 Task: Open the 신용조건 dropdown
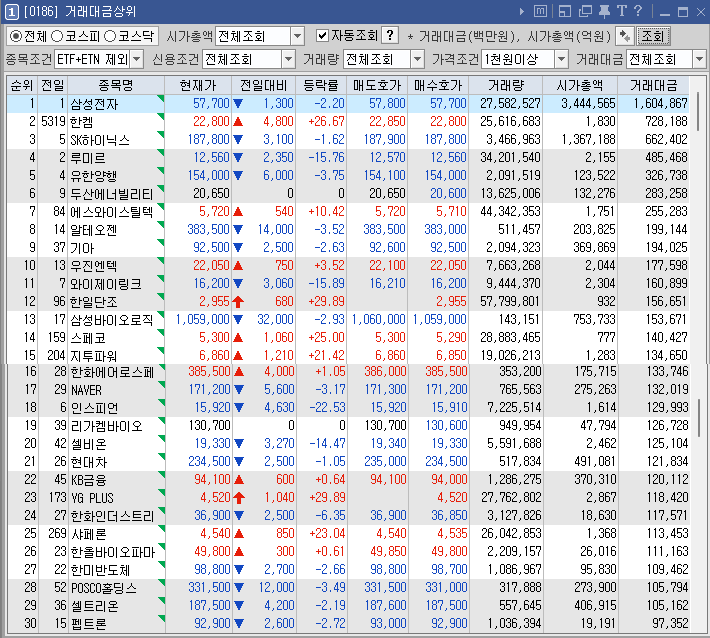pos(288,59)
